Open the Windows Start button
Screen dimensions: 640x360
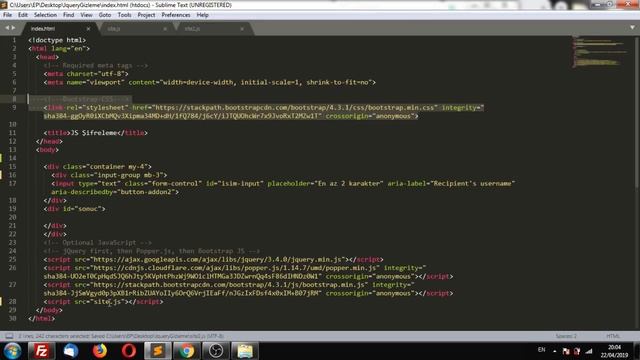pos(12,351)
